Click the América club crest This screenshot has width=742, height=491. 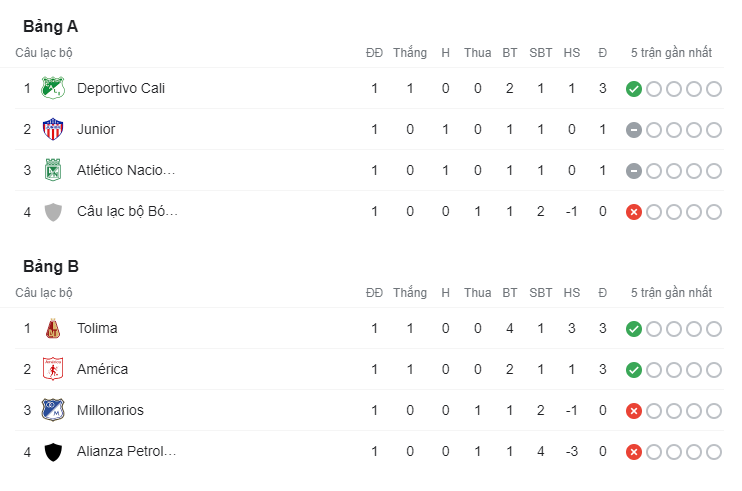click(53, 369)
